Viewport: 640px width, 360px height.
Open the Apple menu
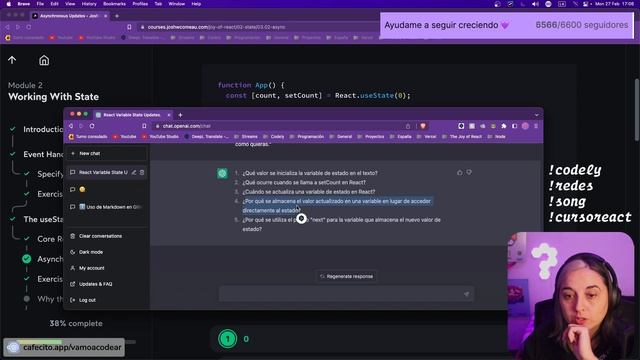(x=9, y=4)
